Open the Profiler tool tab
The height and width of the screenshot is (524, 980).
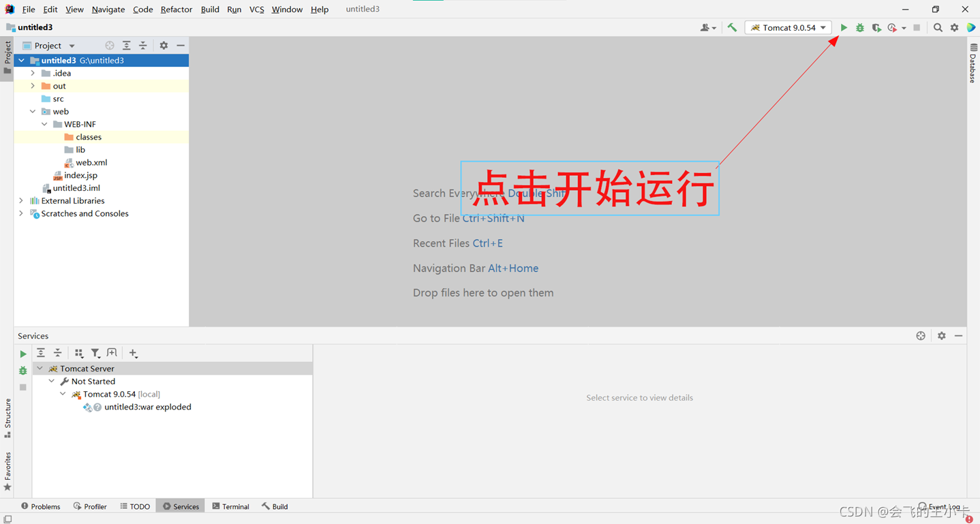click(x=90, y=506)
